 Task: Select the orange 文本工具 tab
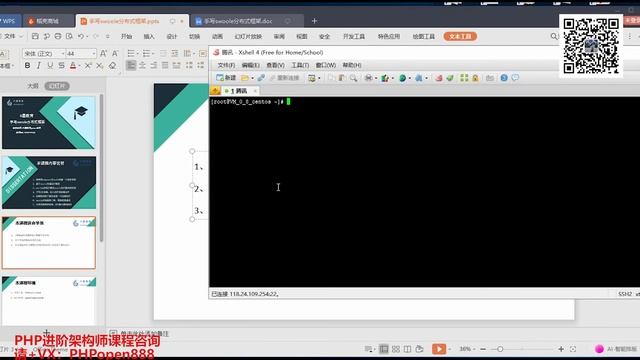coord(460,36)
